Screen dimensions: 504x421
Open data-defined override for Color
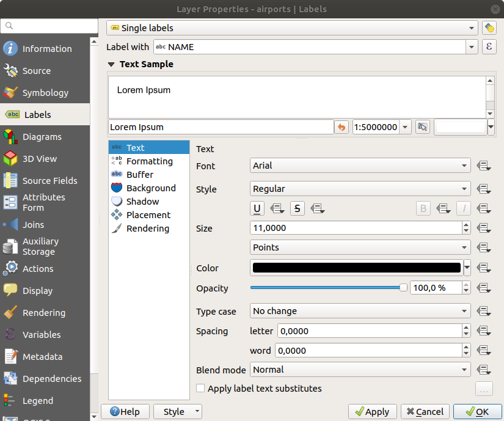(x=483, y=268)
